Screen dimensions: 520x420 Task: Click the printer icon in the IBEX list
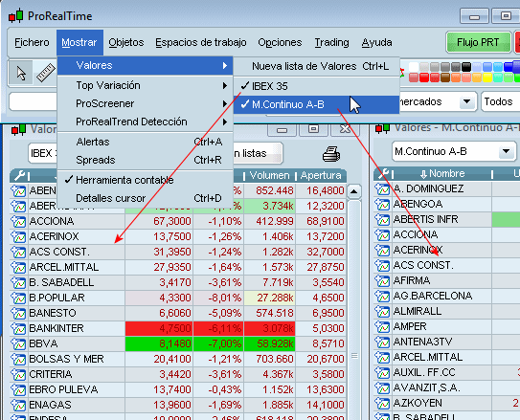click(x=331, y=154)
